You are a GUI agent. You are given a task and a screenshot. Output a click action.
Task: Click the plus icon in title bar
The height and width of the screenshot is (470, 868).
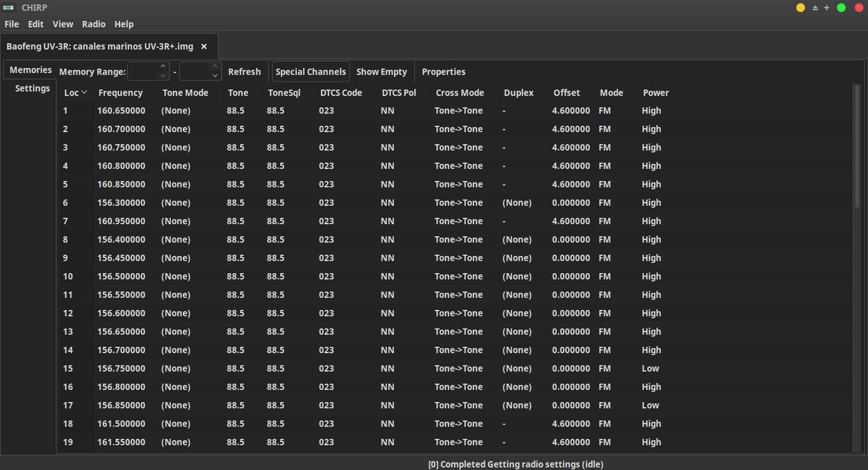tap(827, 8)
